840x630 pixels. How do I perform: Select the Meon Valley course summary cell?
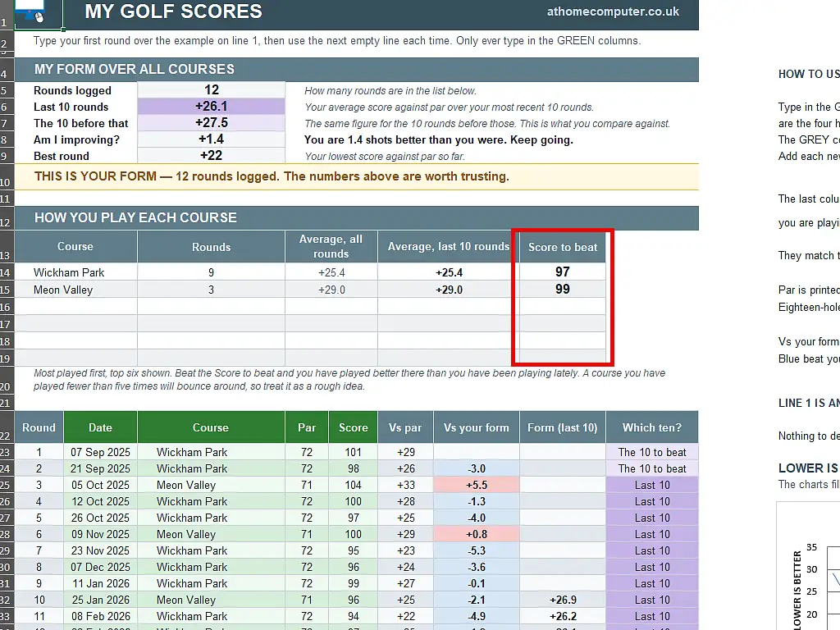pos(75,290)
